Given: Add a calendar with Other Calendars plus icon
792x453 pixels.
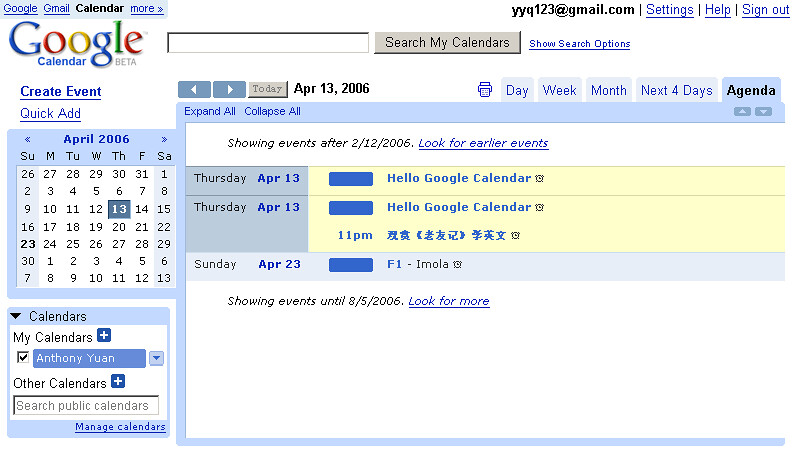Looking at the screenshot, I should [x=118, y=381].
